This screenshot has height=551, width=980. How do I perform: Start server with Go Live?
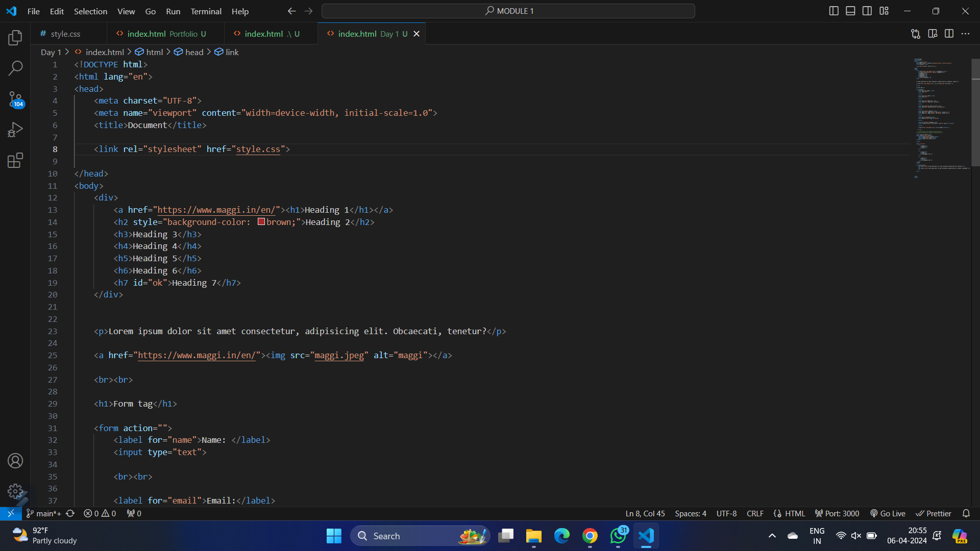[x=888, y=513]
